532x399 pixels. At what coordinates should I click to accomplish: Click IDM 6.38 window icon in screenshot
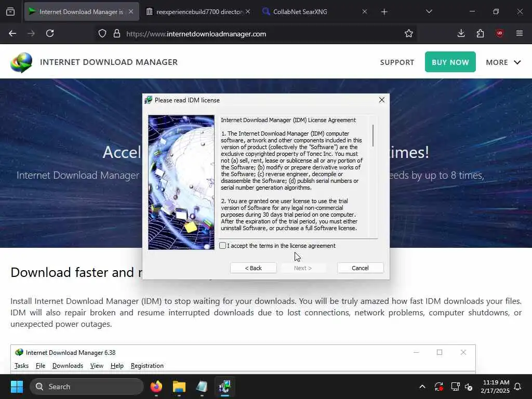[x=19, y=353]
